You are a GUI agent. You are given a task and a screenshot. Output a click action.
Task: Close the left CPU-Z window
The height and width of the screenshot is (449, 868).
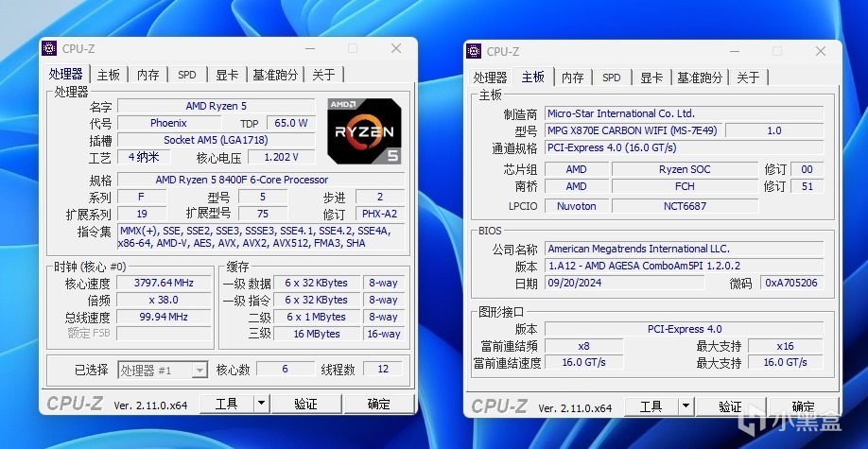396,49
